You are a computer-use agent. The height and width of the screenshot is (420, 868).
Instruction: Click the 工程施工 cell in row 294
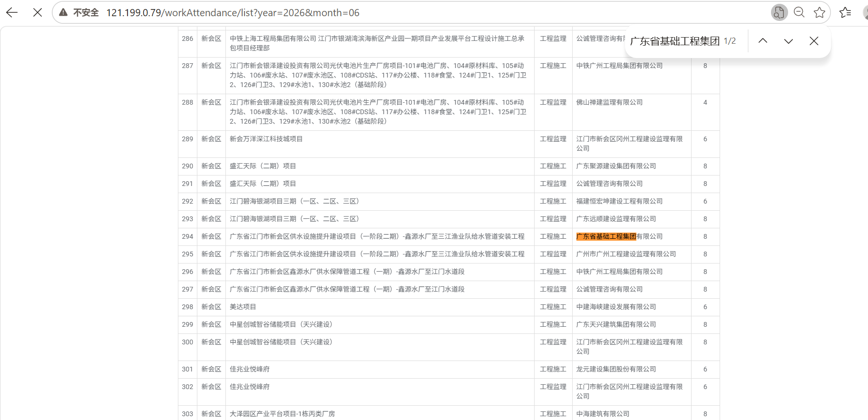click(553, 236)
